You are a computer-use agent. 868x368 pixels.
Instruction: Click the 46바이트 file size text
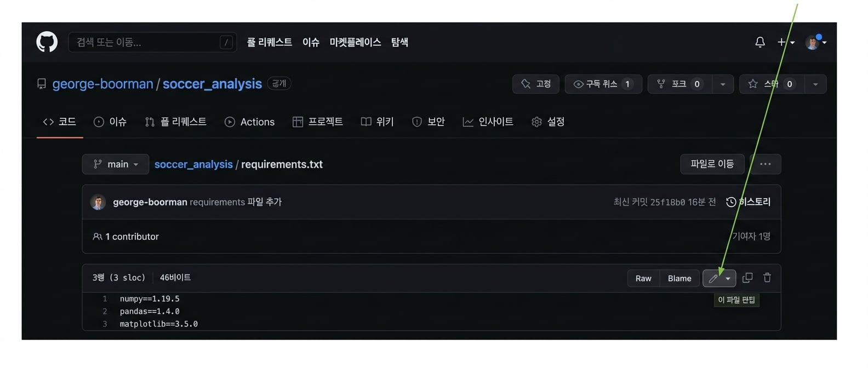coord(175,278)
